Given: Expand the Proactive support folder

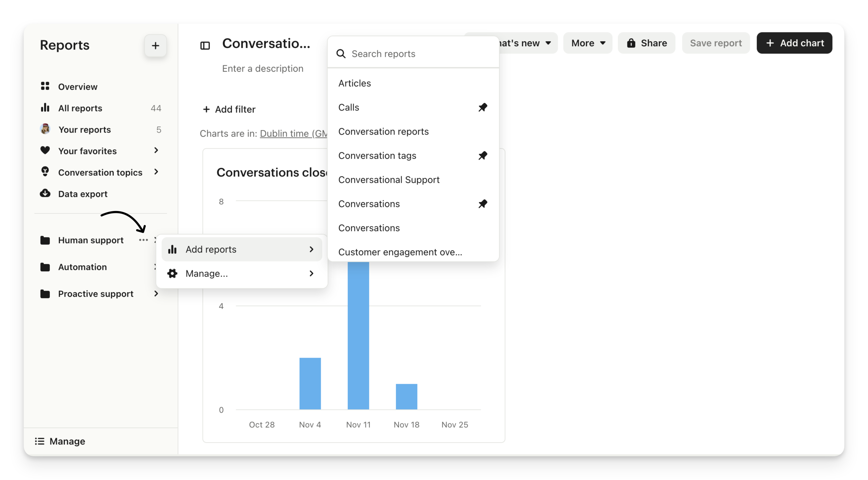Looking at the screenshot, I should [156, 294].
